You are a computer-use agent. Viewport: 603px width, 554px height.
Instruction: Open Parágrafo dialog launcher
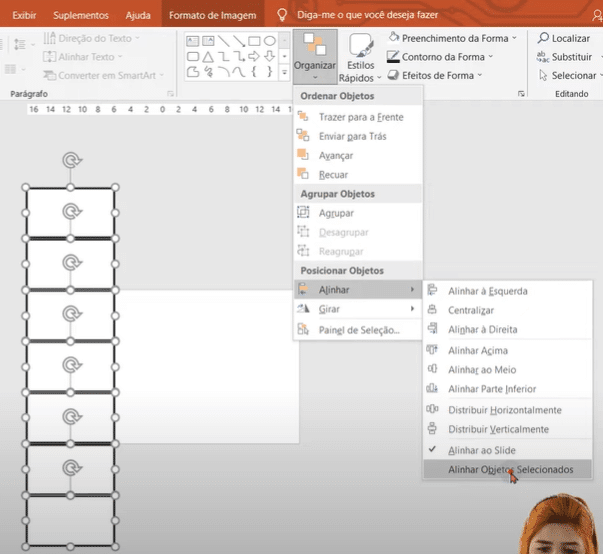point(170,94)
